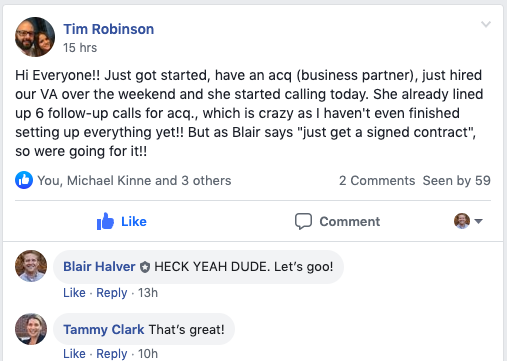Viewport: 507px width, 361px height.
Task: Click the admin shield badge beside Blair Halver
Action: tap(145, 267)
